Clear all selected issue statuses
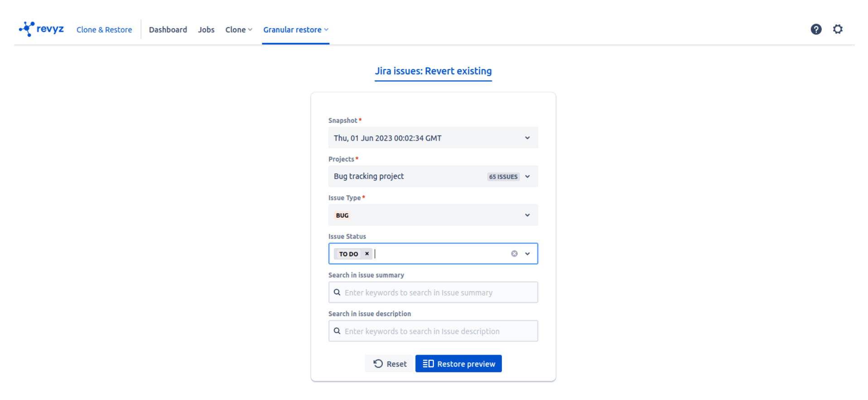Viewport: 868px width, 400px height. (514, 254)
